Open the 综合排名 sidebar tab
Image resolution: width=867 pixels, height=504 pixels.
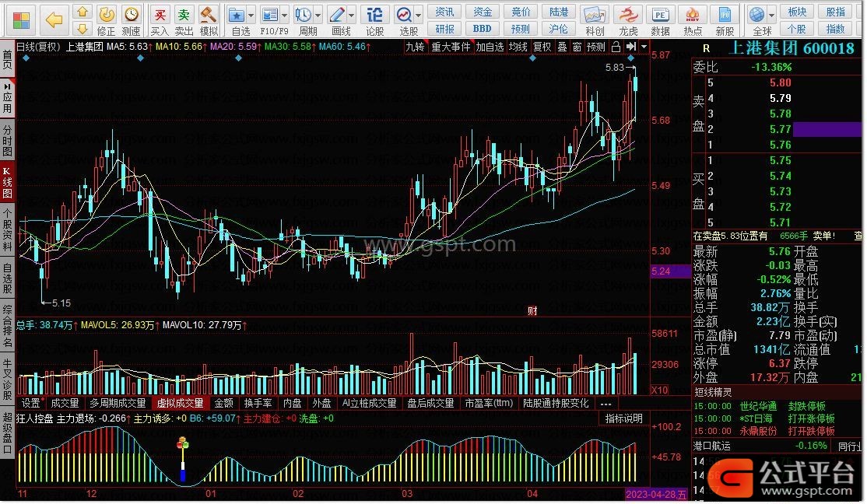click(7, 327)
